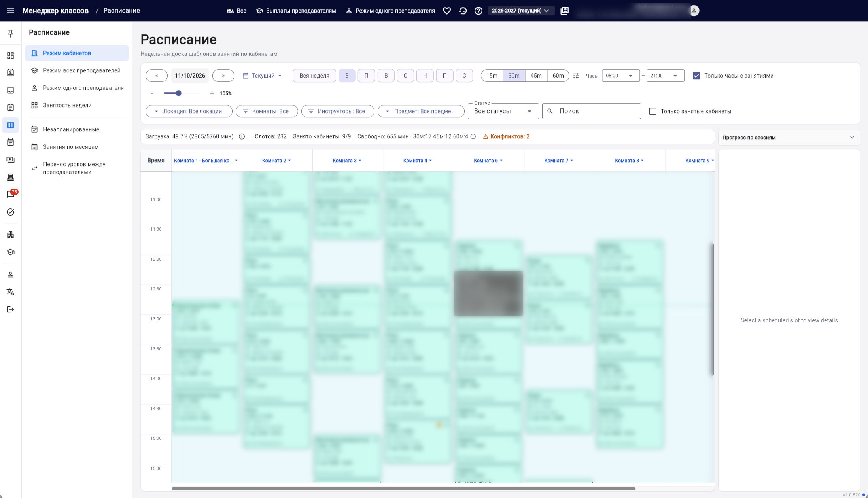Select Вся неделя view toggle
Viewport: 868px width, 498px height.
click(x=314, y=76)
